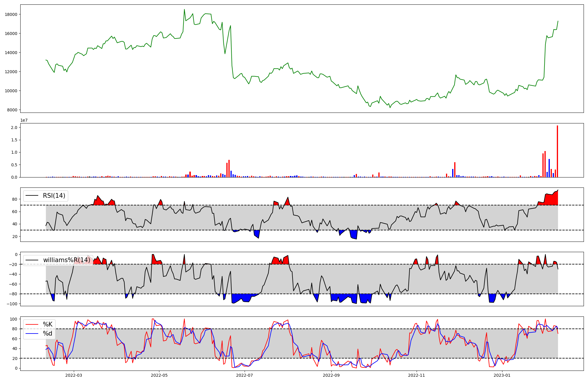This screenshot has height=382, width=588.
Task: Click the 100 stochastic axis tick label
Action: click(14, 319)
